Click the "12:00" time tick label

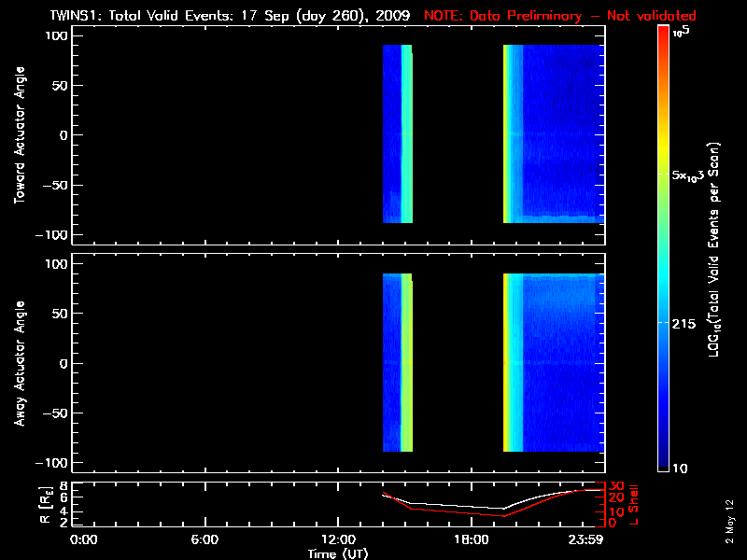click(338, 540)
